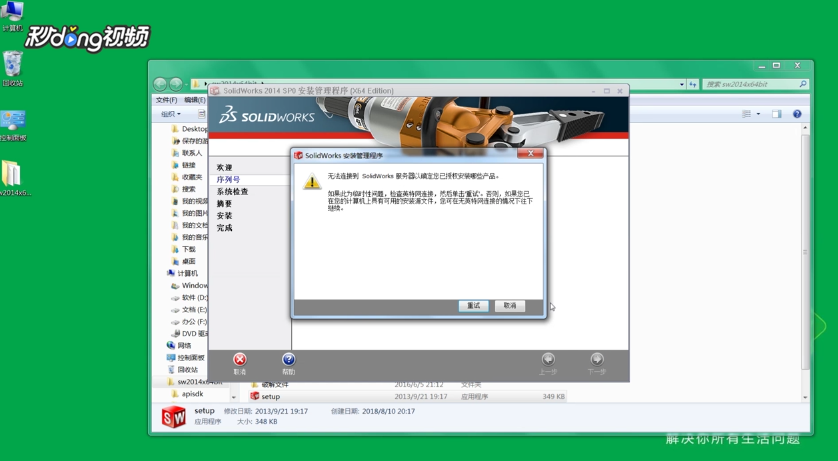Click the Explorer help question mark icon

pyautogui.click(x=797, y=114)
